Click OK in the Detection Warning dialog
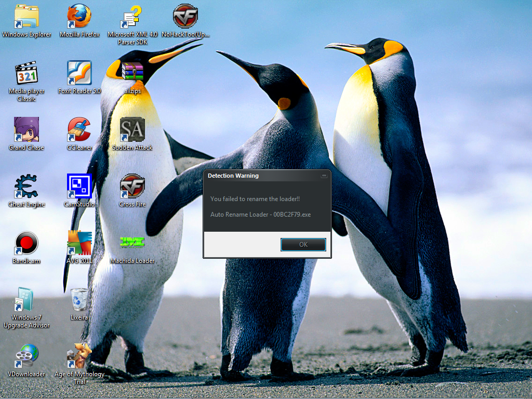 click(x=303, y=245)
